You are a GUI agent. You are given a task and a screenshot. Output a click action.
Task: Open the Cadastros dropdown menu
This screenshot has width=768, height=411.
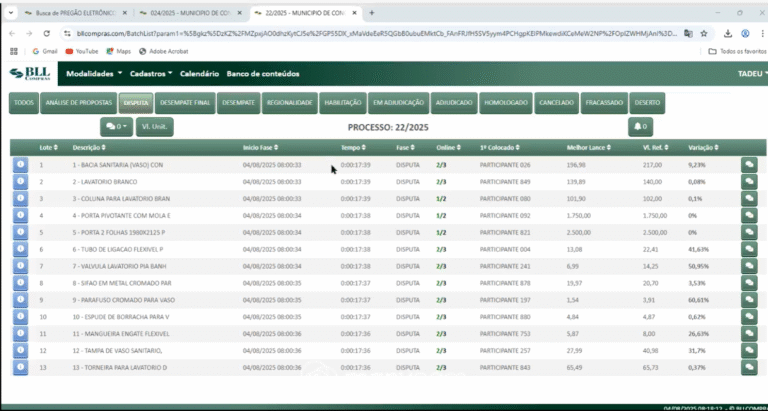(151, 74)
